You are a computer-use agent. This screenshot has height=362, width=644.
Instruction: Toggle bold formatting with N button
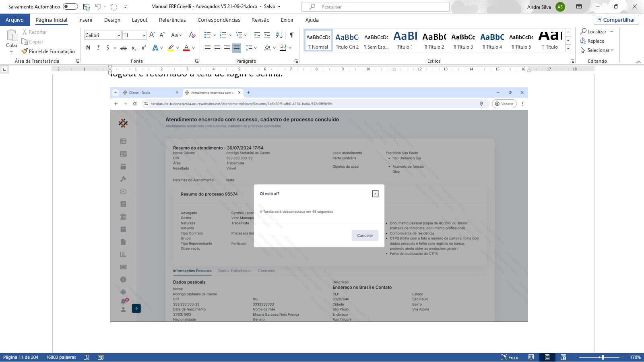coord(88,48)
